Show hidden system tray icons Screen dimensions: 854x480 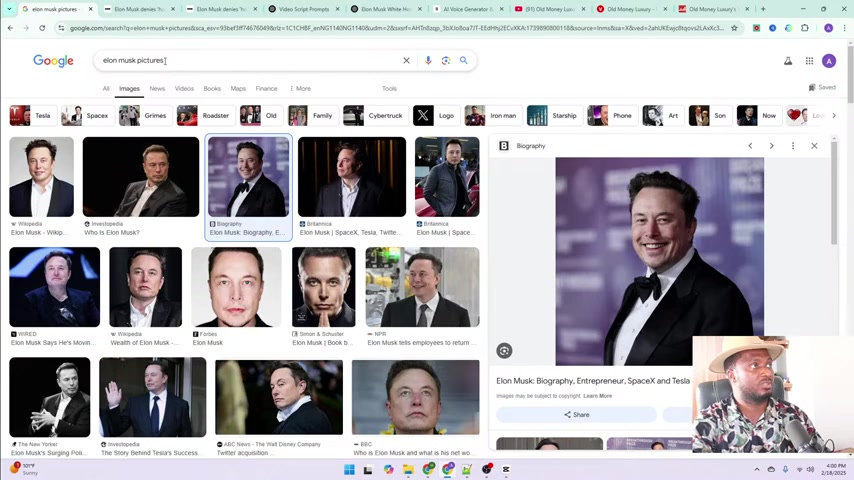(757, 469)
